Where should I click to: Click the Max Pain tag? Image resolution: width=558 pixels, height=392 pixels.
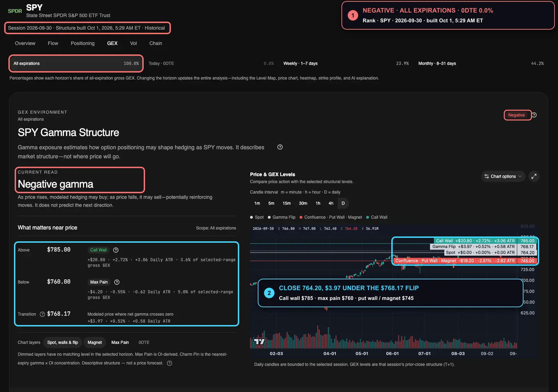[99, 282]
